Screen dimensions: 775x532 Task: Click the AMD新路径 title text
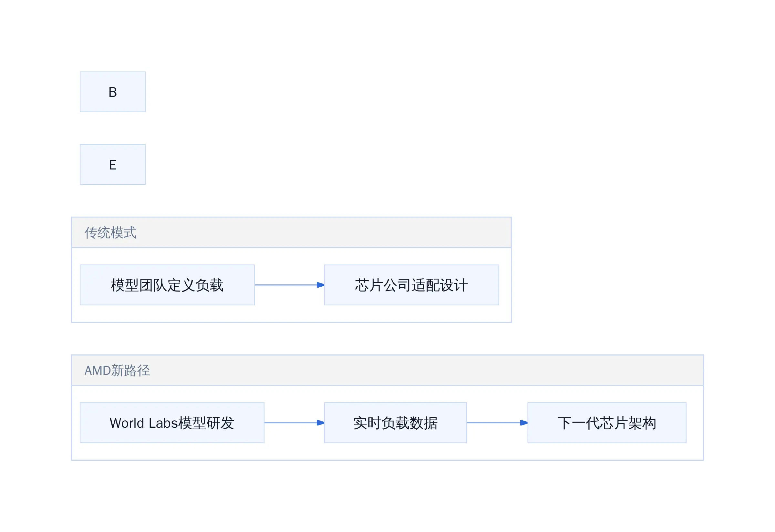coord(117,371)
